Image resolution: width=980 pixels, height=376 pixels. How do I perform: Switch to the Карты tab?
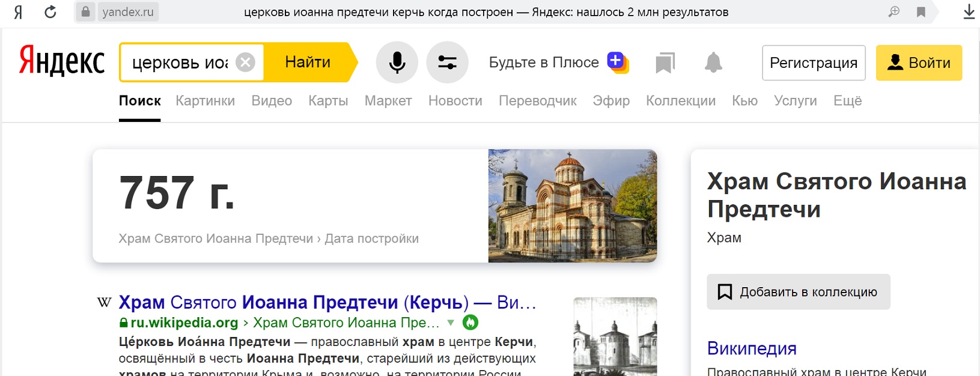(x=328, y=101)
